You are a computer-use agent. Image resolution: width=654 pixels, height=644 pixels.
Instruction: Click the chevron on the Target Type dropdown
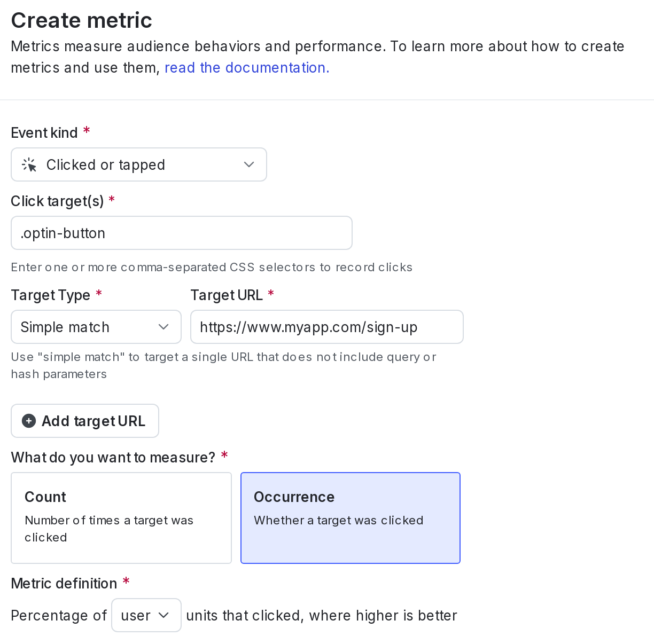pos(163,326)
